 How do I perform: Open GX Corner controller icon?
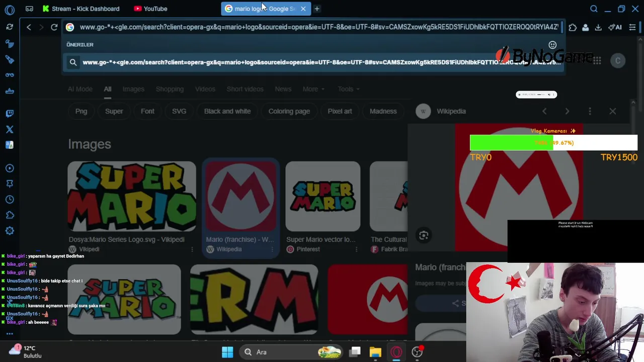tap(29, 9)
